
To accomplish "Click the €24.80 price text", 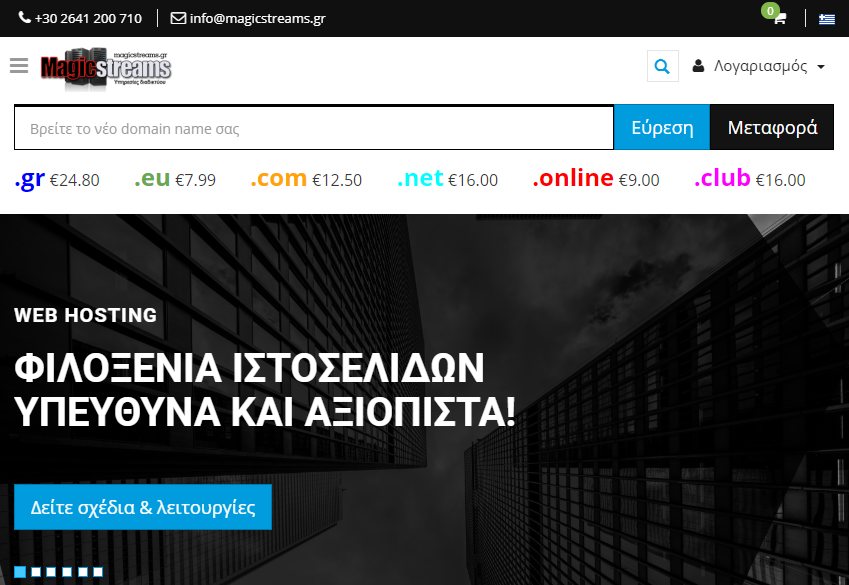I will click(75, 180).
